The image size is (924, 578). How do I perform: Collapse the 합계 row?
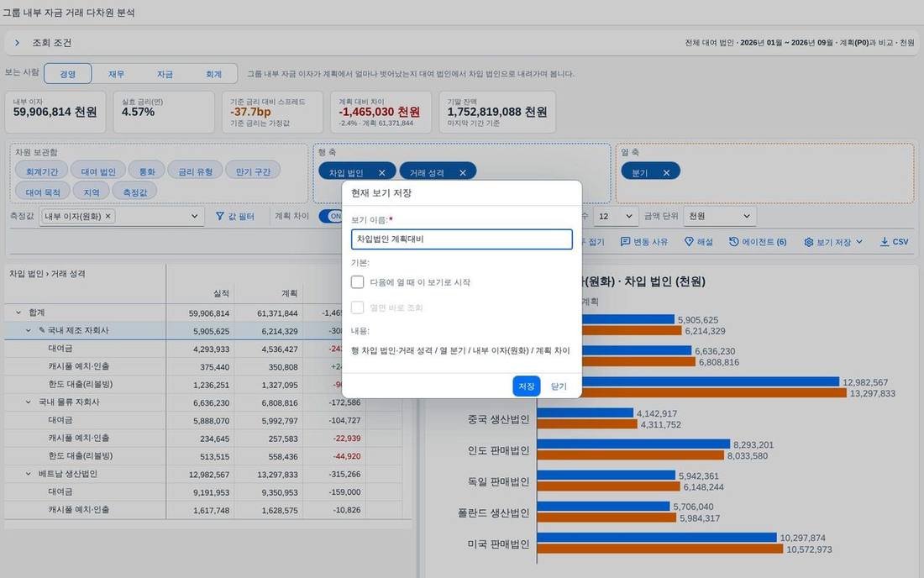[18, 313]
